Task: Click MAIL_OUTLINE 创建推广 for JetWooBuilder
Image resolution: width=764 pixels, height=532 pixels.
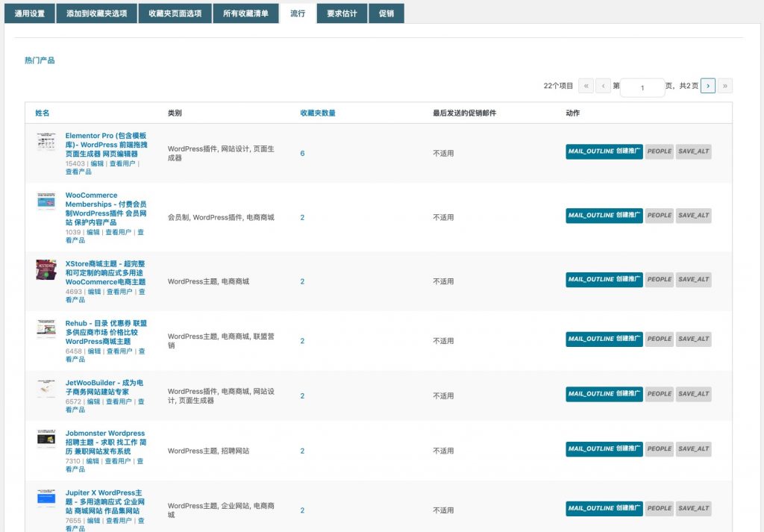Action: tap(604, 394)
